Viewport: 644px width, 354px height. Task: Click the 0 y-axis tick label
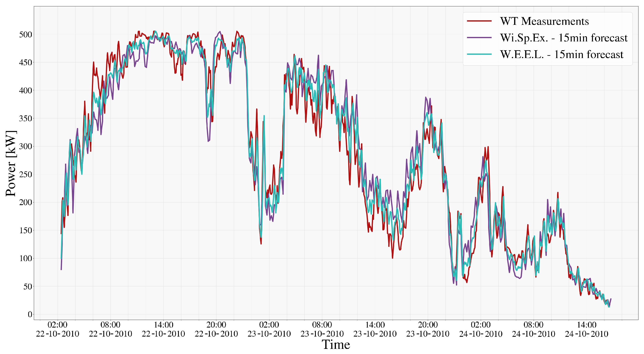point(30,314)
